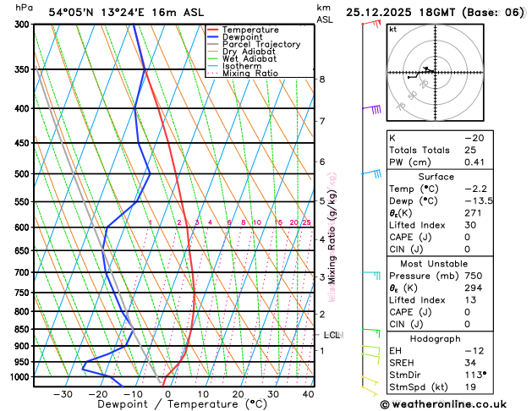Click the cyan wind barb at 700 hPa
The image size is (532, 411).
371,275
